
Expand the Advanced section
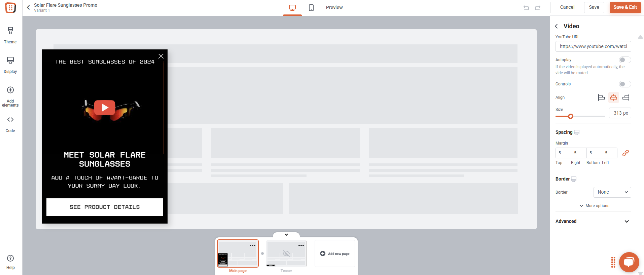click(593, 221)
